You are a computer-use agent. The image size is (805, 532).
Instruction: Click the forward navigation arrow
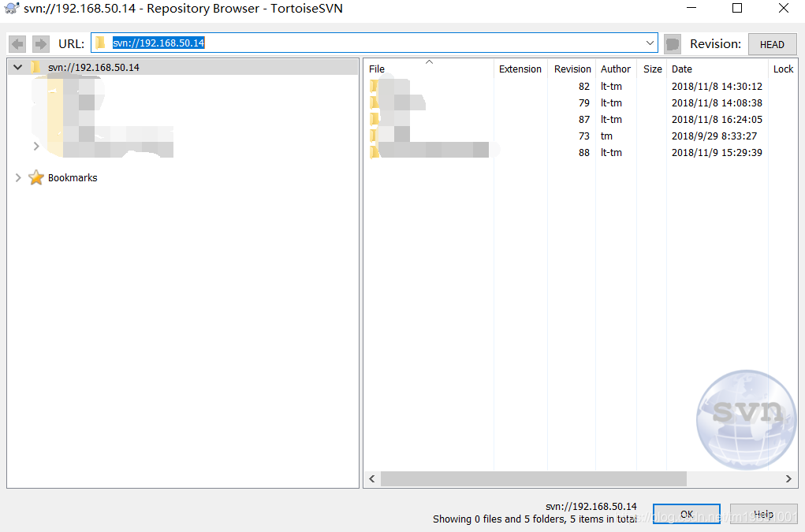click(x=40, y=44)
